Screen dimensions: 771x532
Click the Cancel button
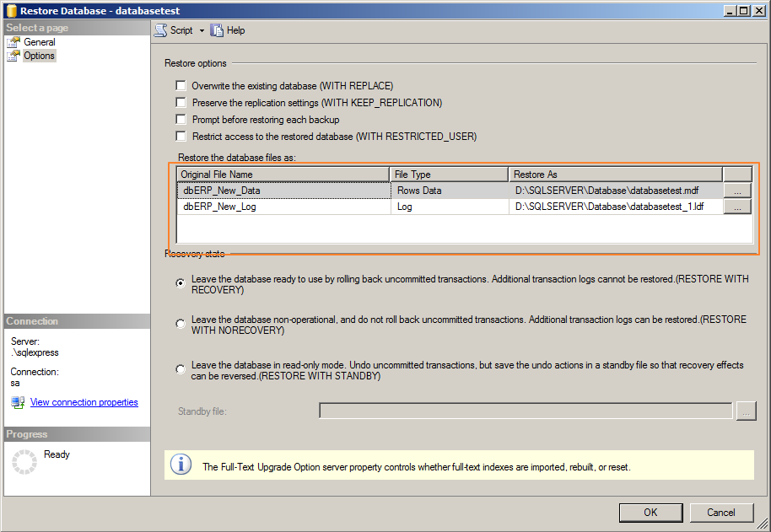pos(720,513)
